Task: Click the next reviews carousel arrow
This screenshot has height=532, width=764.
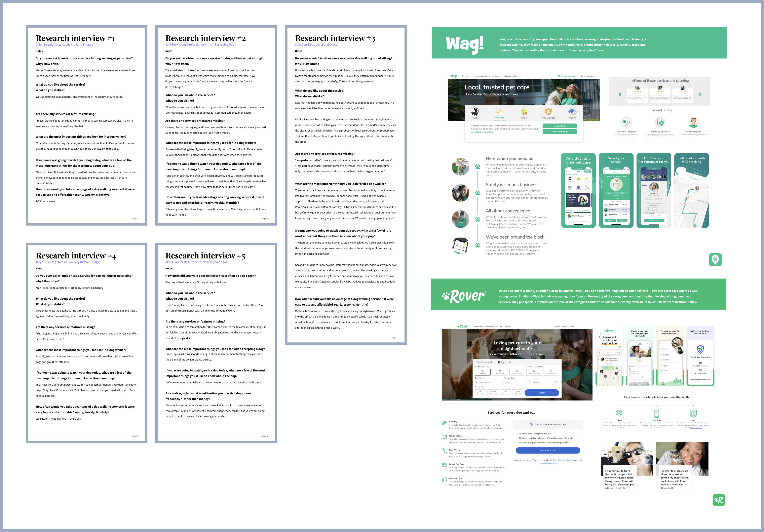Action: pos(700,95)
